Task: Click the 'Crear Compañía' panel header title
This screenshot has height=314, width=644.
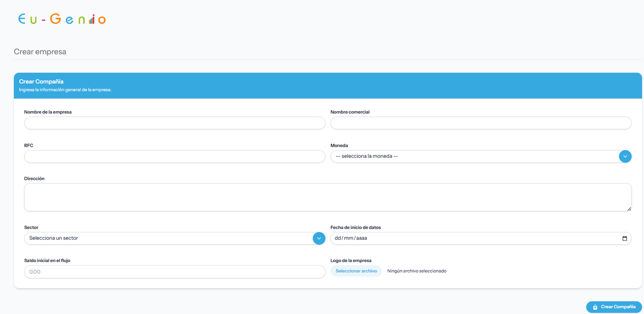Action: click(x=42, y=82)
